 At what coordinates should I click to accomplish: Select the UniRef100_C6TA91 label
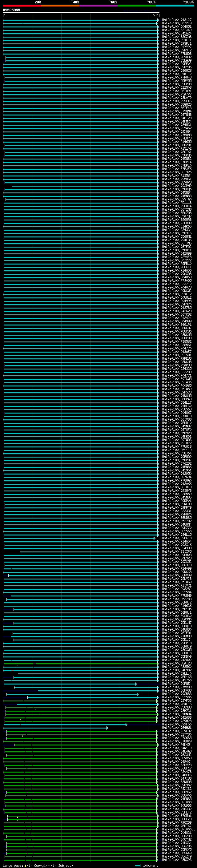pos(177,91)
